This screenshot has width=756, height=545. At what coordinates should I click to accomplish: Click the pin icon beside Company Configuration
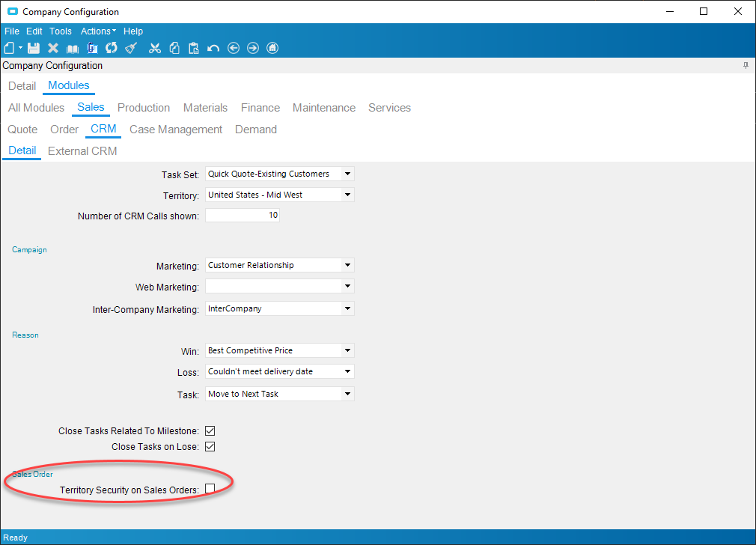[x=746, y=66]
